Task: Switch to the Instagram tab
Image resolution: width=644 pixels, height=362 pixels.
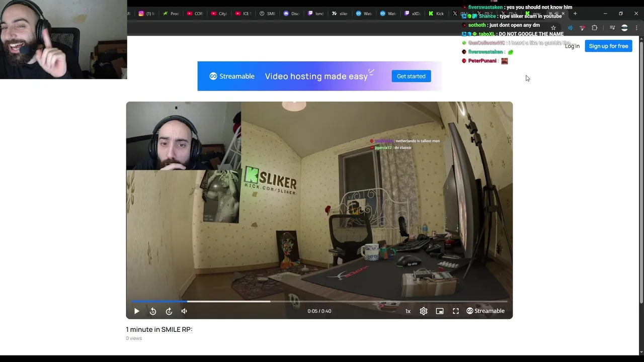Action: click(x=146, y=14)
